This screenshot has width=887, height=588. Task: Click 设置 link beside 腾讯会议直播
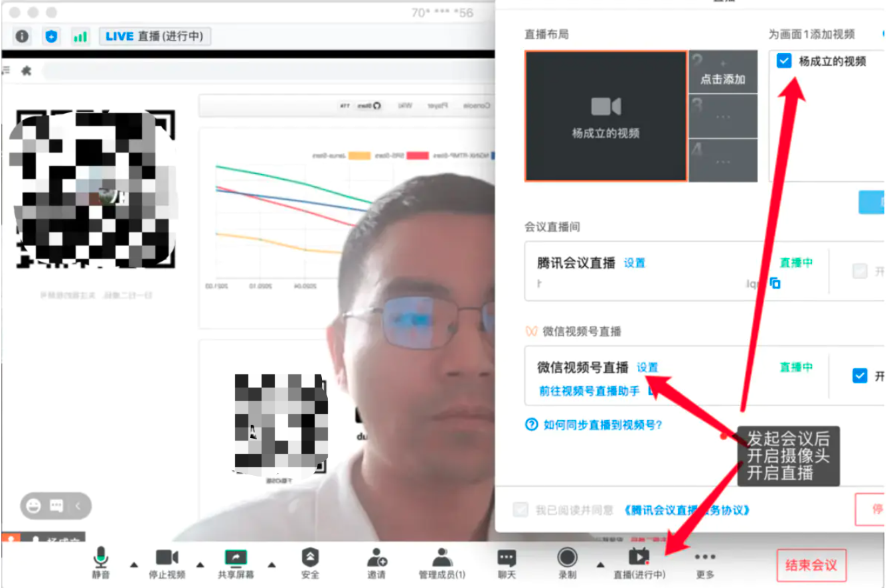pos(634,263)
